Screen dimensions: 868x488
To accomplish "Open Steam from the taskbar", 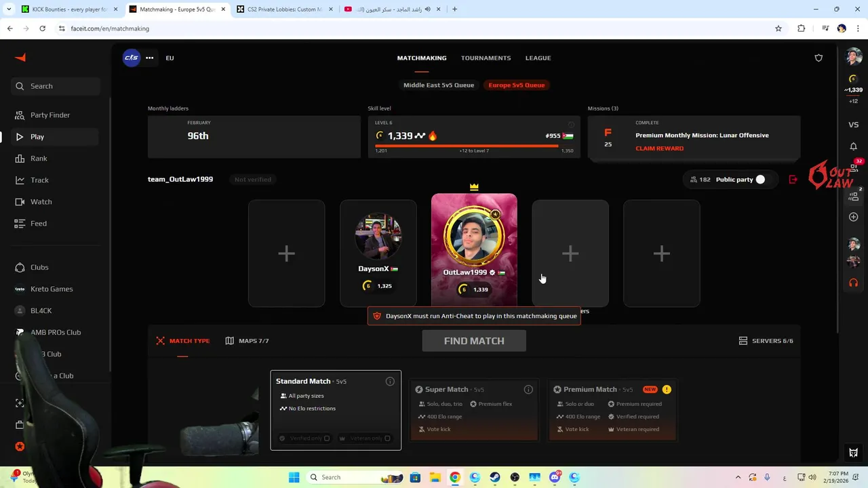I will [x=495, y=477].
